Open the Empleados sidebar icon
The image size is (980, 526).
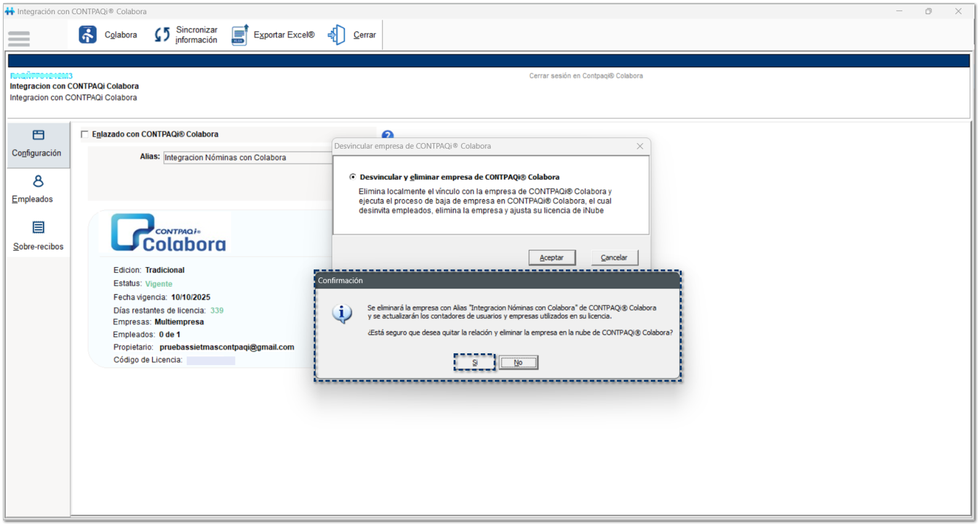[38, 181]
